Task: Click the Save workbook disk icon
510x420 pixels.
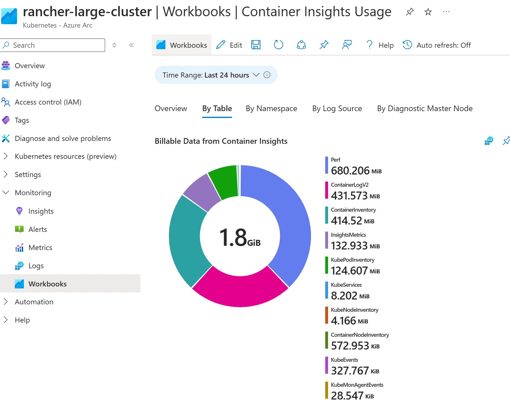Action: [x=256, y=45]
